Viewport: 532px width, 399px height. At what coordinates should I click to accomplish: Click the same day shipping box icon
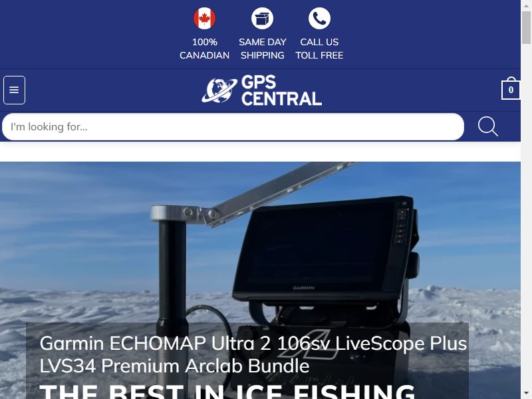262,19
